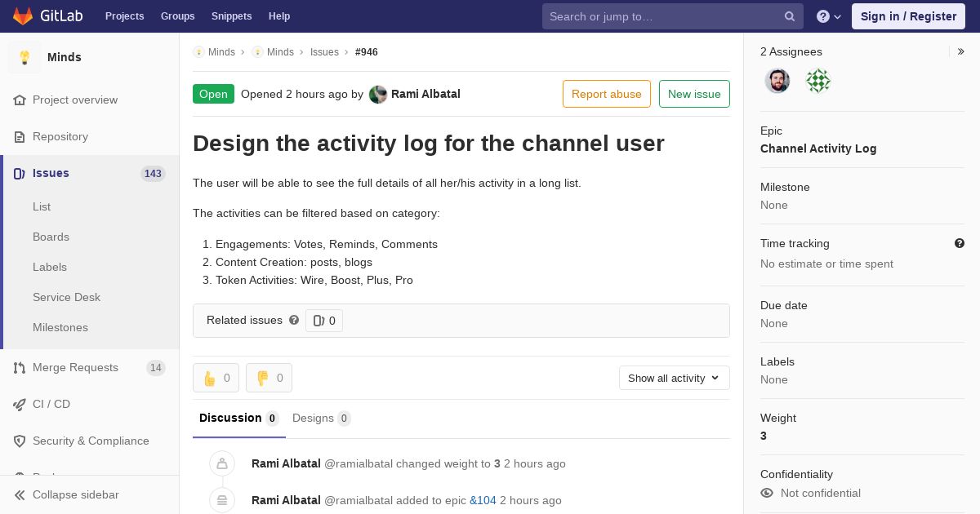The height and width of the screenshot is (514, 980).
Task: Click the epic added activity icon
Action: [222, 500]
